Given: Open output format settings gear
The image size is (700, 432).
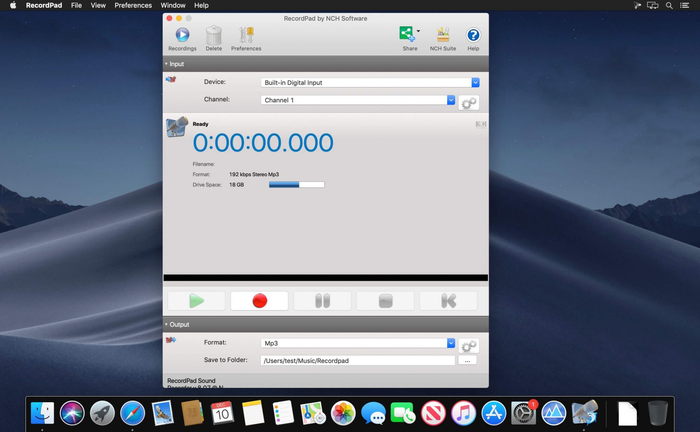Looking at the screenshot, I should click(x=469, y=346).
